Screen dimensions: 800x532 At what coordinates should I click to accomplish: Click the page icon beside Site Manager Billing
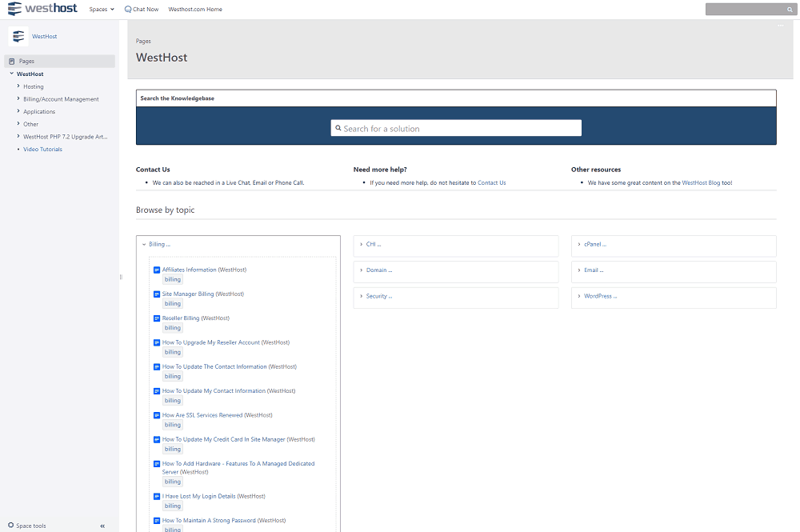[x=157, y=294]
